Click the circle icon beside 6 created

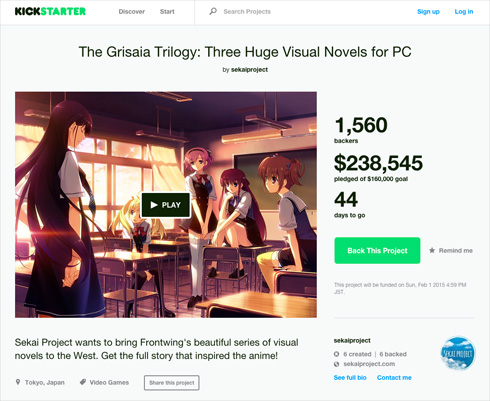[337, 354]
